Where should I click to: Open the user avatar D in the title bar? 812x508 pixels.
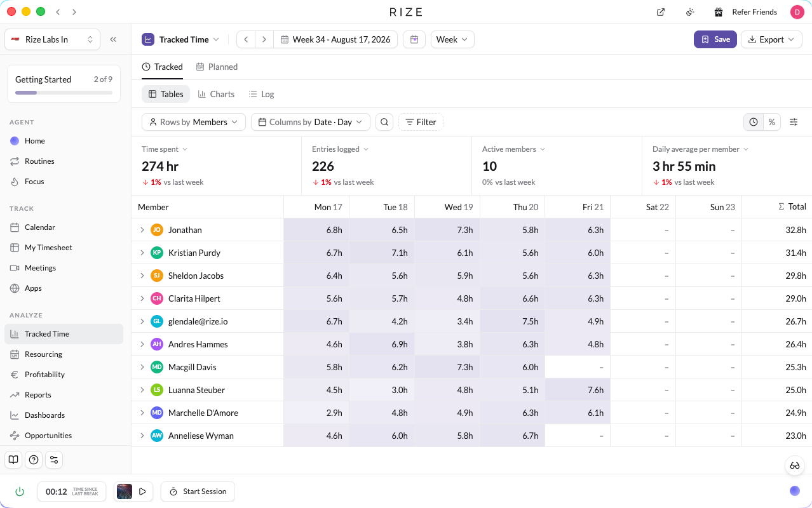[x=797, y=12]
